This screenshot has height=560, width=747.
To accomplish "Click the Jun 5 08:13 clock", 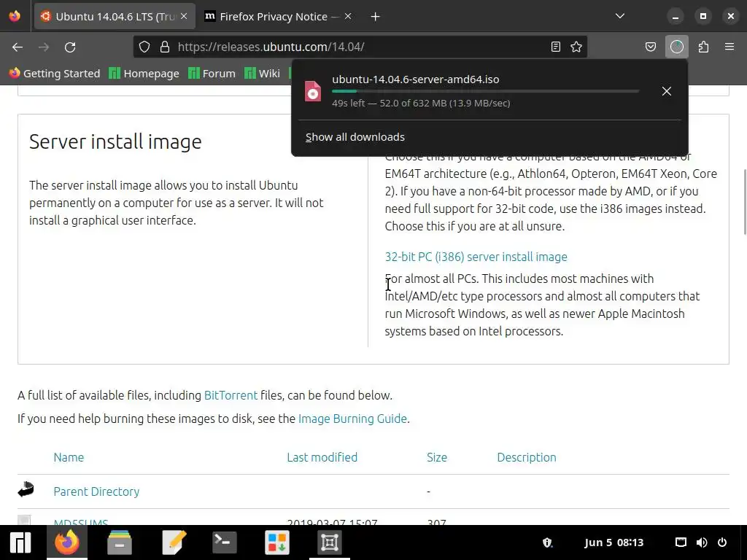I will (x=614, y=542).
